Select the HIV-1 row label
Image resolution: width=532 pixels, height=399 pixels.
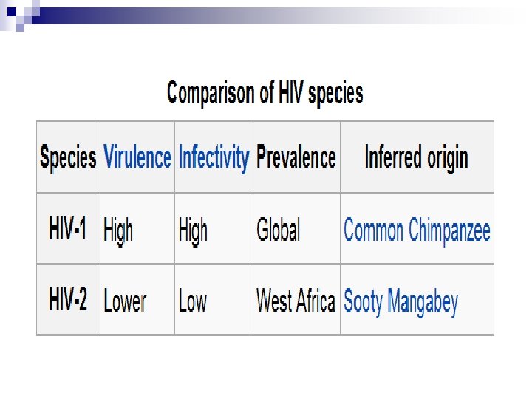click(x=68, y=230)
